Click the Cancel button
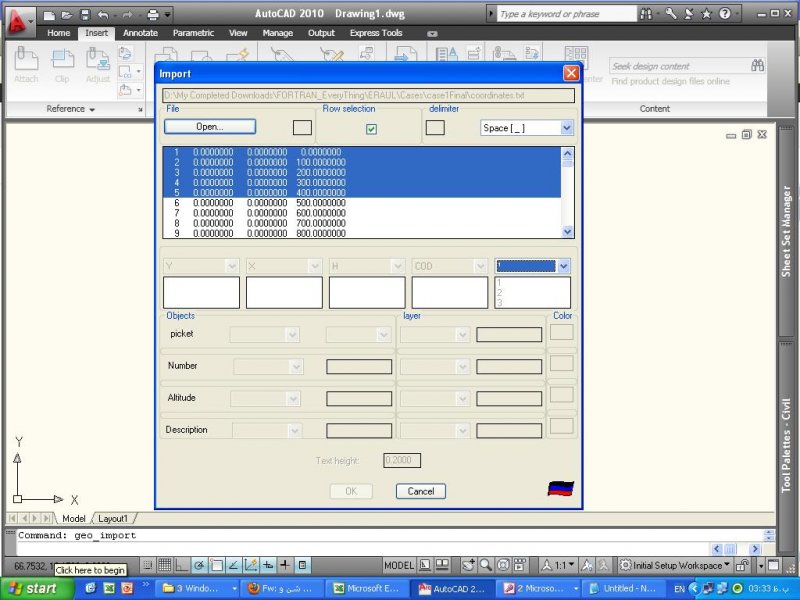Screen dimensions: 800x600 pyautogui.click(x=421, y=491)
